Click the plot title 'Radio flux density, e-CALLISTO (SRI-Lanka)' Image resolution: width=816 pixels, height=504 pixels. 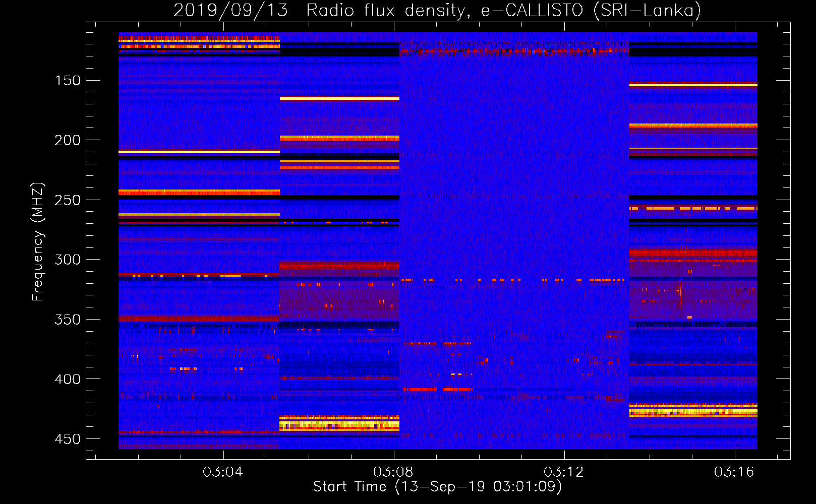[x=503, y=10]
